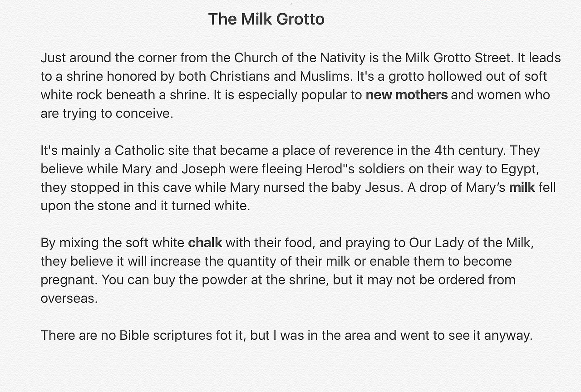Click the word "pregnant"

click(x=68, y=279)
